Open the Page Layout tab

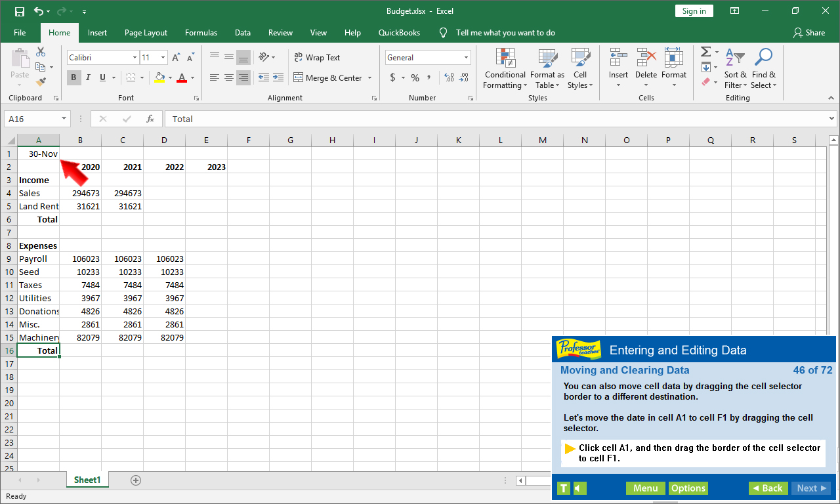146,33
